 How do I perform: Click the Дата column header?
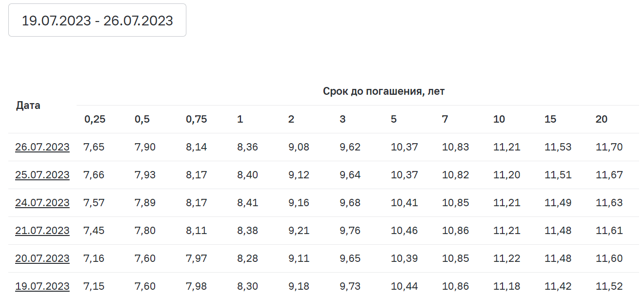(x=28, y=105)
